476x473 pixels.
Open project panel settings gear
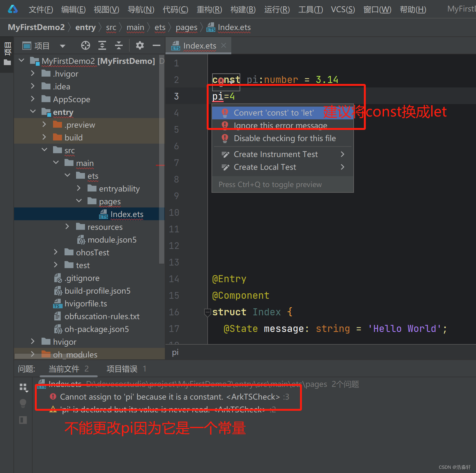click(x=140, y=46)
